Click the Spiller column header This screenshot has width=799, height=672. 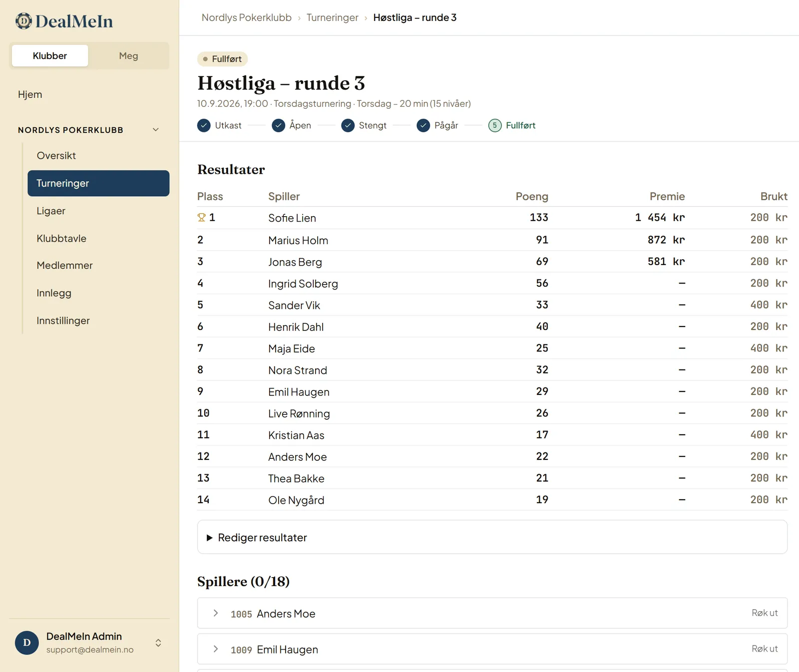tap(284, 196)
